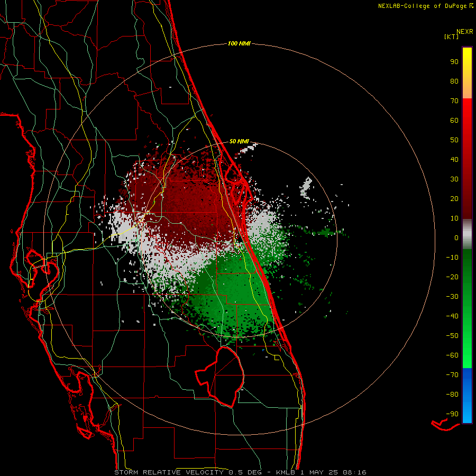Click the 'NEXR' label above the scale

click(465, 32)
